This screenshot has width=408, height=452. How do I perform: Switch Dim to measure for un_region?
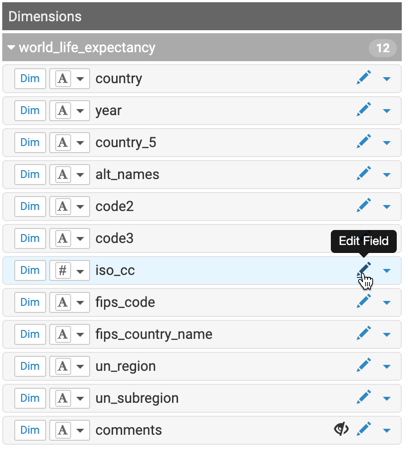30,366
